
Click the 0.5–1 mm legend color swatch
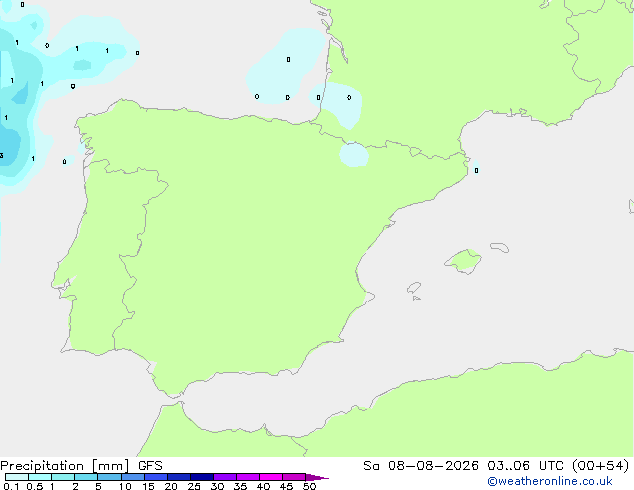tap(40, 477)
